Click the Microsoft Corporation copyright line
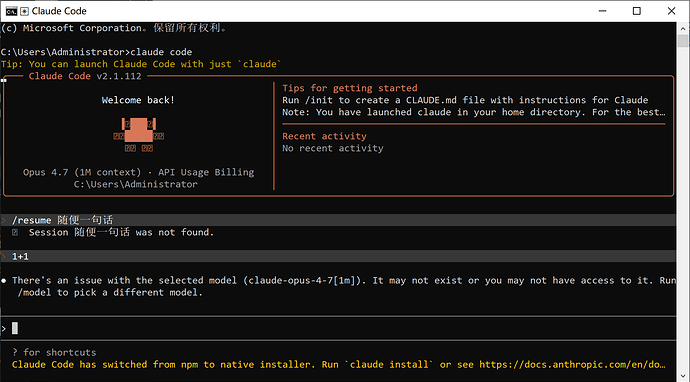The height and width of the screenshot is (382, 690). [114, 28]
